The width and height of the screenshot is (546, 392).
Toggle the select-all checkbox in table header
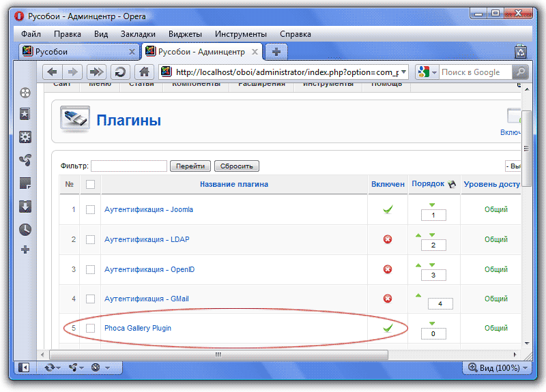coord(90,184)
